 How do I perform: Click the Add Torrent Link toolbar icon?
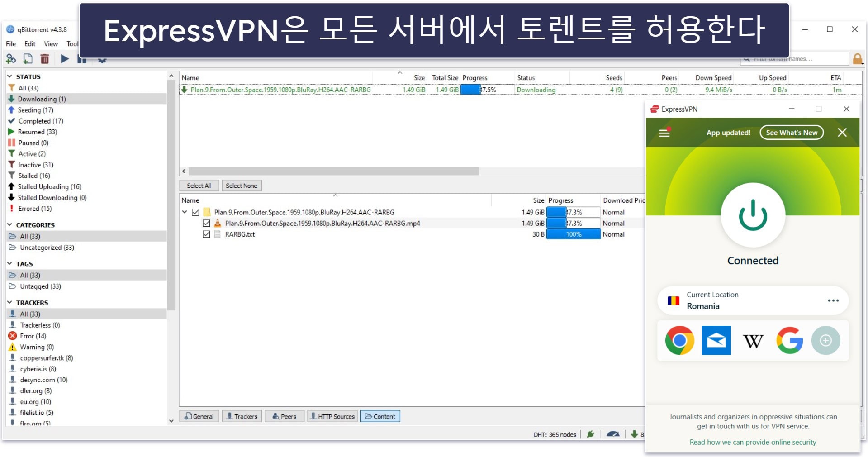(x=11, y=59)
